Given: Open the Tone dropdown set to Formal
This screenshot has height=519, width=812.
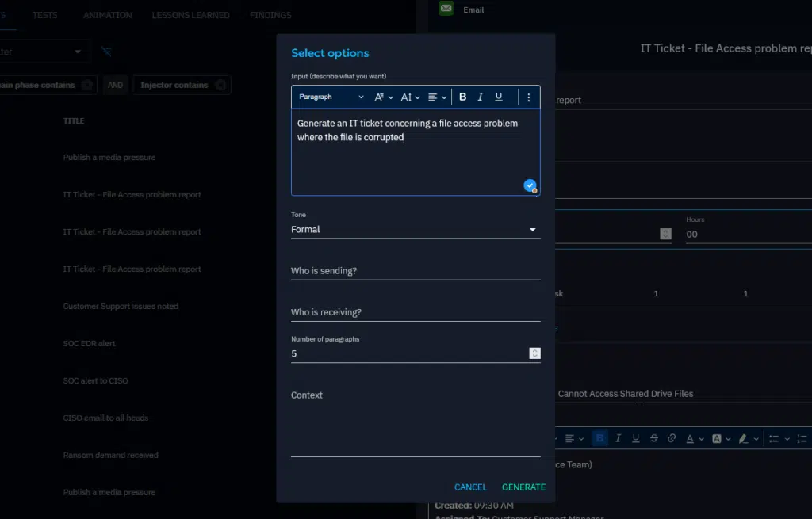Looking at the screenshot, I should click(415, 230).
